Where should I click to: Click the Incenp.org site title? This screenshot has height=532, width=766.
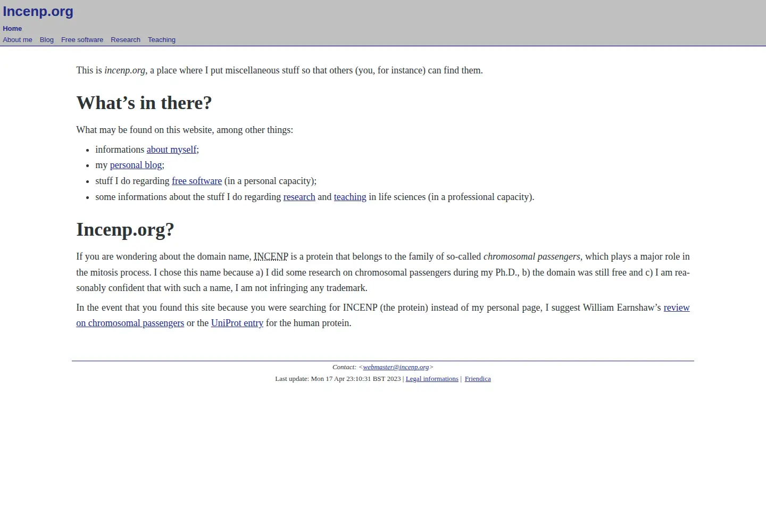click(x=38, y=11)
